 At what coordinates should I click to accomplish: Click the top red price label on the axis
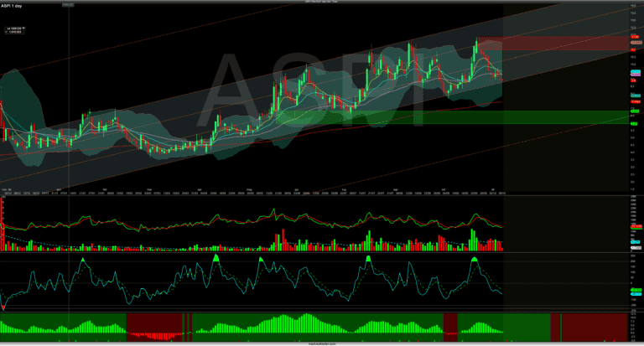click(636, 38)
